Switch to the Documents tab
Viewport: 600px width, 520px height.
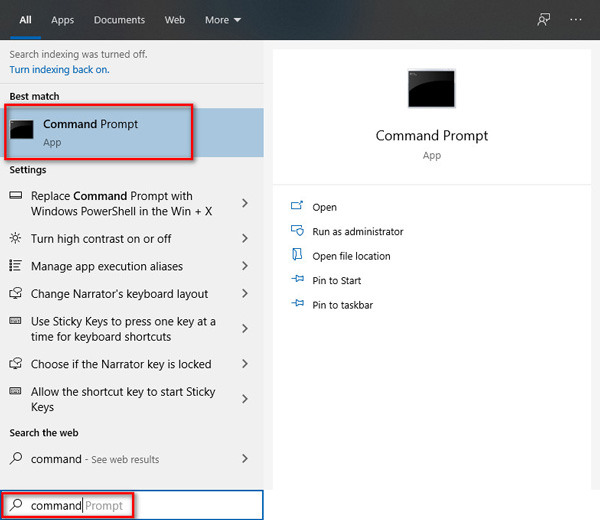coord(119,20)
